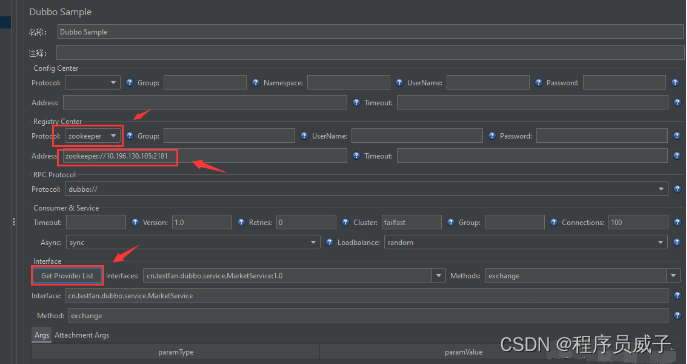Click the Method field showing exchange
This screenshot has width=687, height=364.
[x=368, y=315]
